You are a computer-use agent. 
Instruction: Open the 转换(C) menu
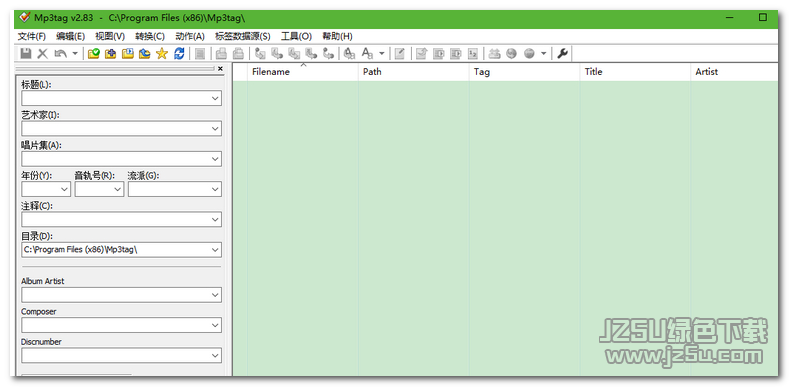(149, 36)
